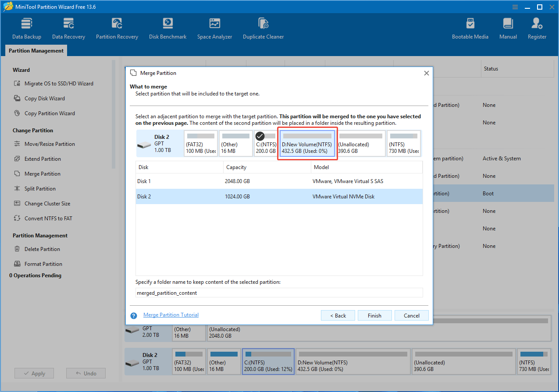This screenshot has height=392, width=559.
Task: Select 390.6 GB Unallocated in bottom disk map
Action: point(463,362)
